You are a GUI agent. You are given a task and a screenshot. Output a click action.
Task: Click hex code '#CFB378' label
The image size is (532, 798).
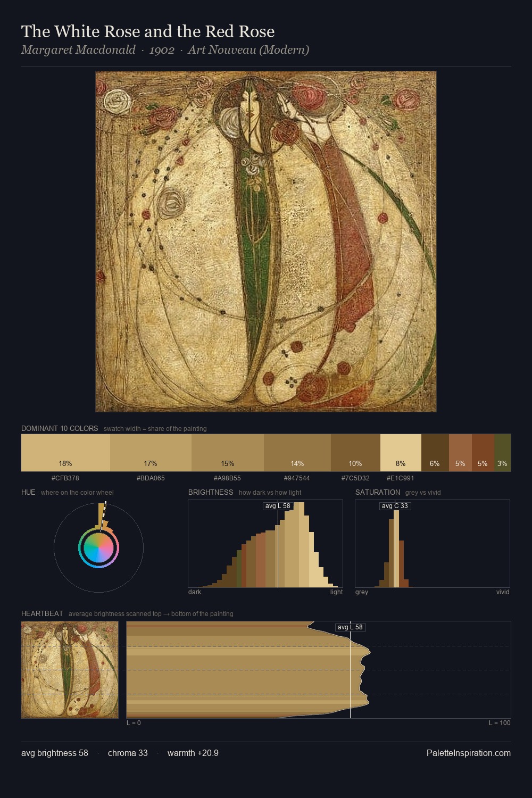click(x=65, y=478)
